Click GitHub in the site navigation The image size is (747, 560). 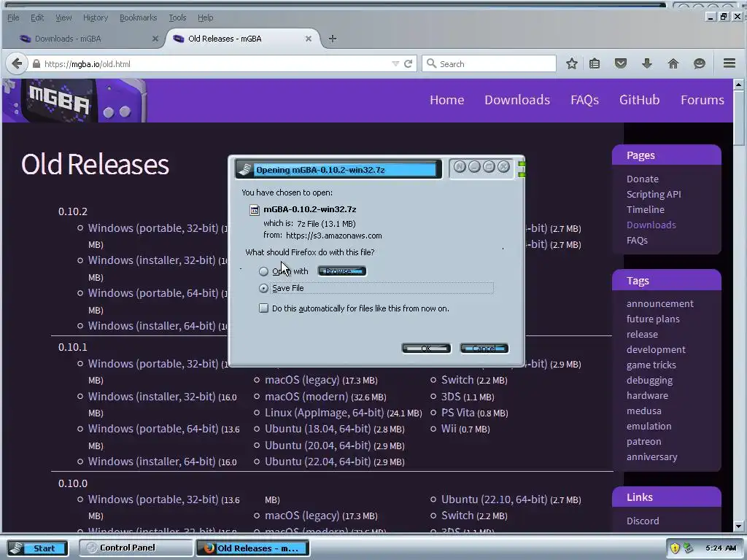[639, 100]
